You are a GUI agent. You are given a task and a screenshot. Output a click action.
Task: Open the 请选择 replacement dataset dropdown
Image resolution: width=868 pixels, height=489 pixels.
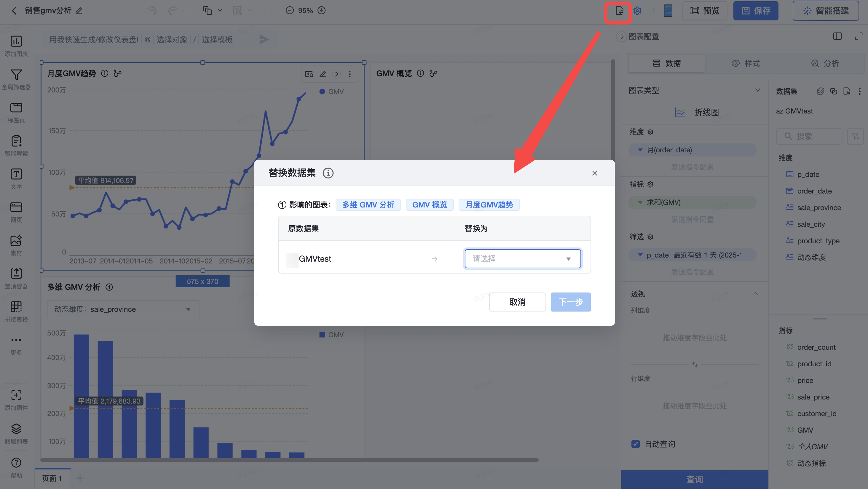coord(522,259)
